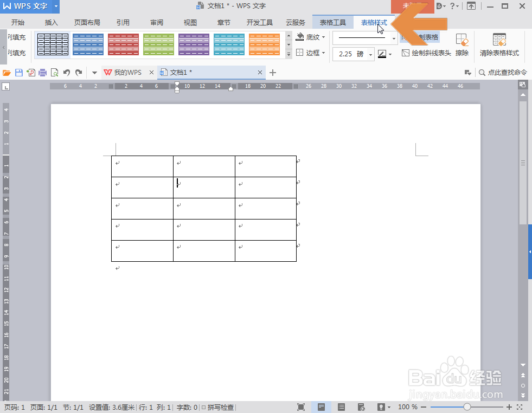The height and width of the screenshot is (413, 532).
Task: Click the print preview icon
Action: point(54,73)
